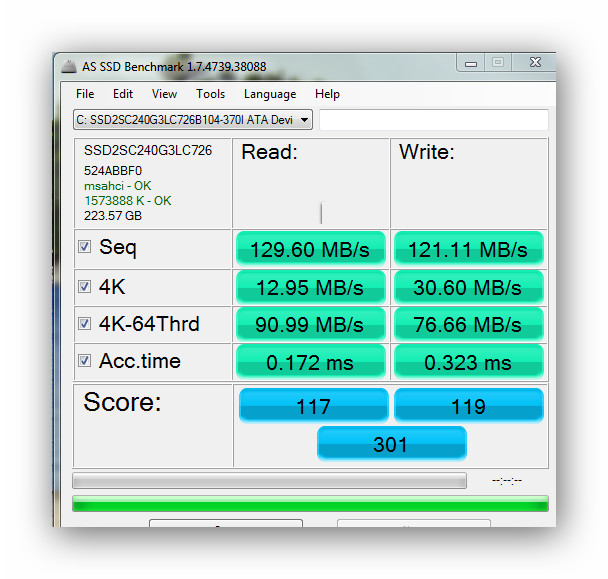Click the SSD2SC240G3LC726 model name
Image resolution: width=608 pixels, height=579 pixels.
pyautogui.click(x=148, y=150)
